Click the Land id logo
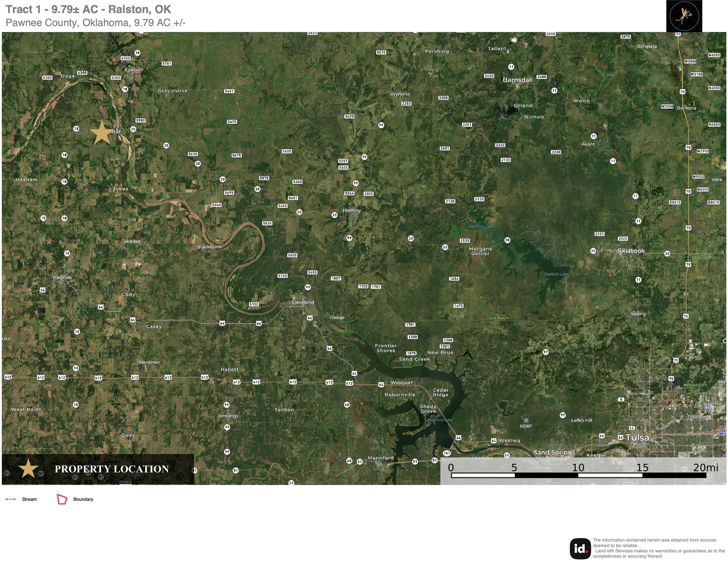The image size is (728, 562). coord(580,549)
